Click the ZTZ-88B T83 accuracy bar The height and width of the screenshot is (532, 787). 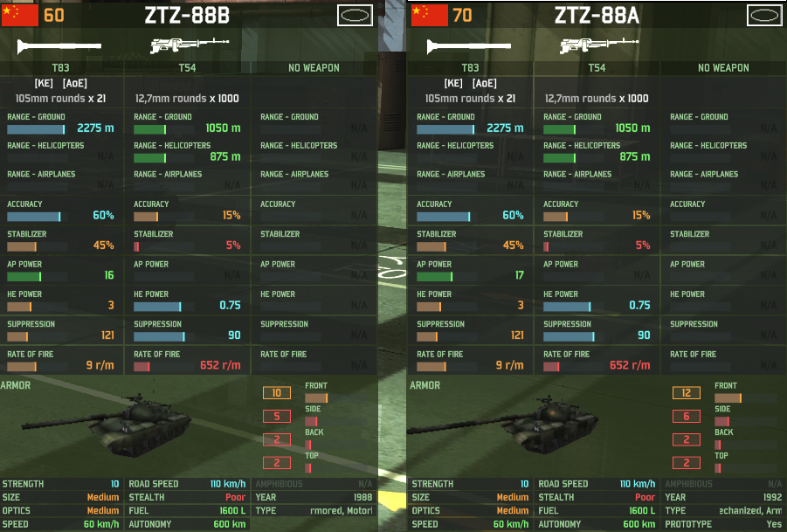click(x=38, y=217)
